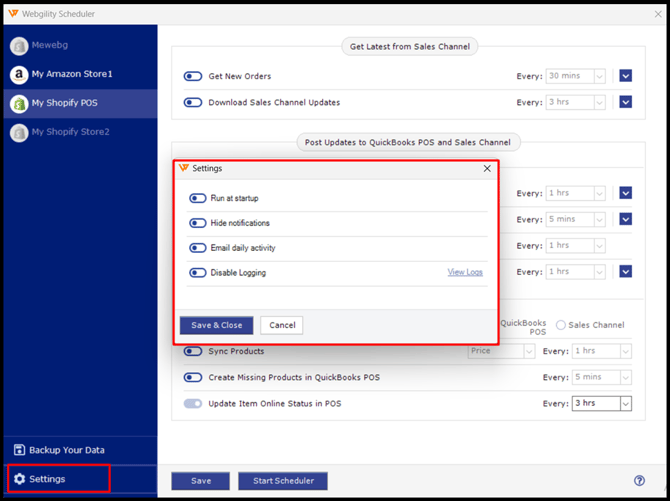Click the Shopify icon beside My Shopify POS
Screen dimensions: 670x501
click(19, 103)
